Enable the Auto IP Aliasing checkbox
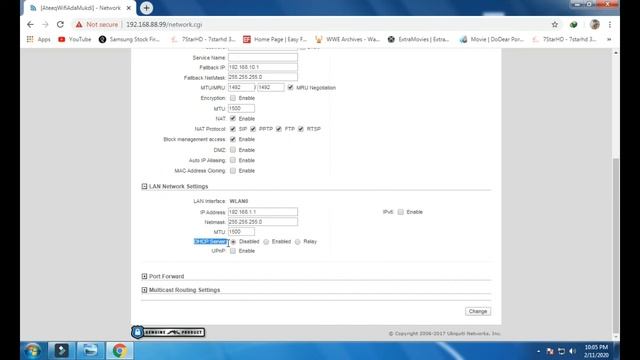The width and height of the screenshot is (640, 360). point(233,160)
